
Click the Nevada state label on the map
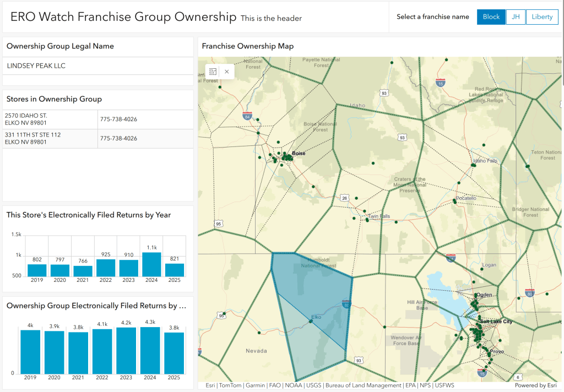click(x=257, y=351)
